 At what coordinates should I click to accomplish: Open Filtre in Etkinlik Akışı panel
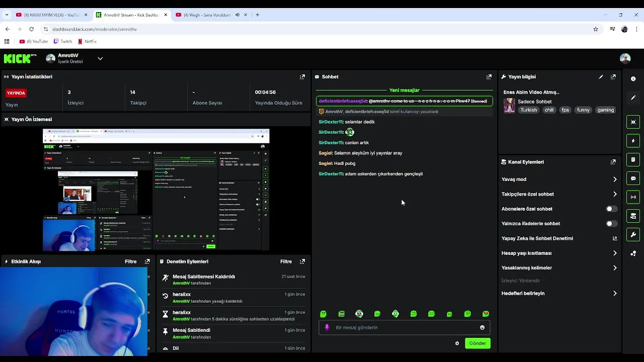click(130, 261)
